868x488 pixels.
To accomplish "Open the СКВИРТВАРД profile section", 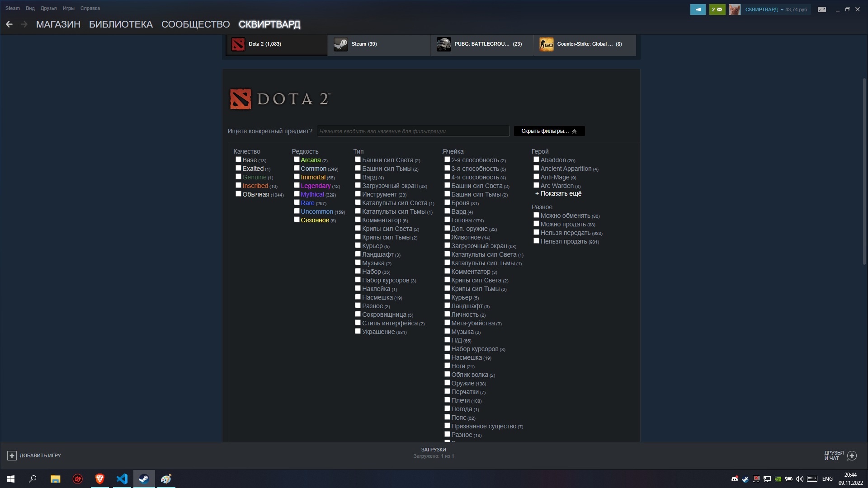I will 269,24.
